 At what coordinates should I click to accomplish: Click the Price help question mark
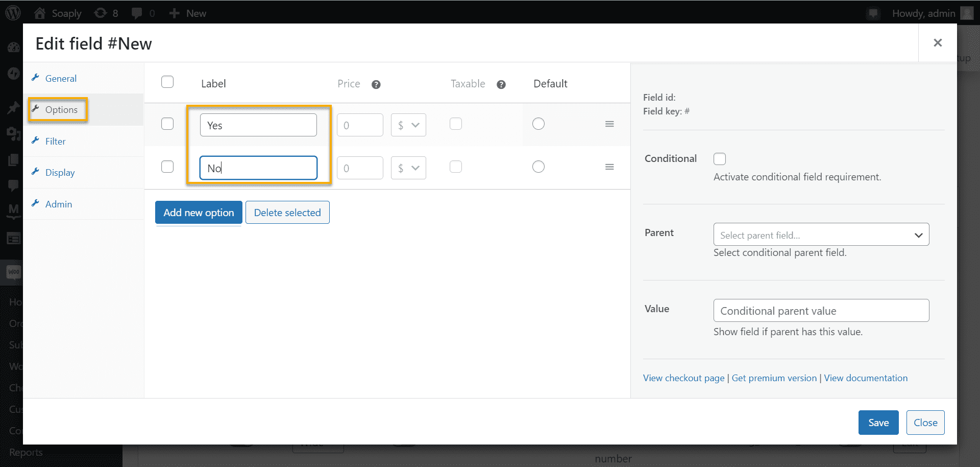[x=376, y=85]
